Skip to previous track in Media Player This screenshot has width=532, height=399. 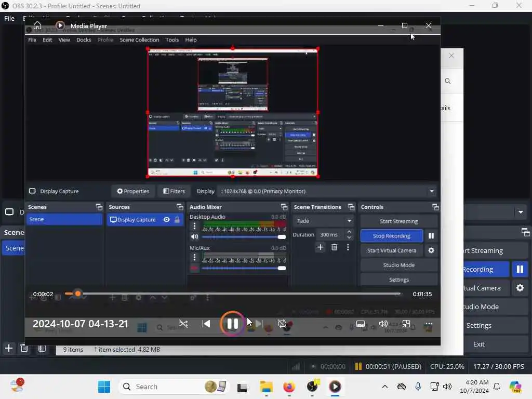point(206,324)
